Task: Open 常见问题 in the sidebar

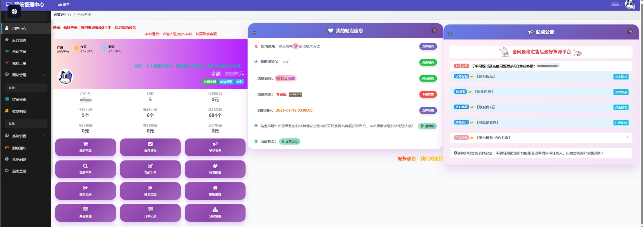Action: point(26,159)
